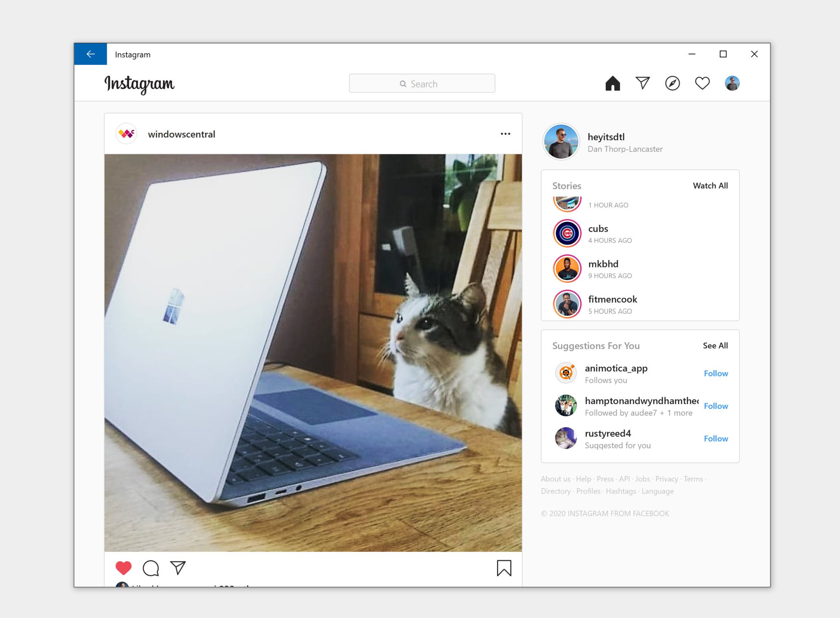Follow rustyreed4 suggestion
The width and height of the screenshot is (840, 618).
(715, 438)
